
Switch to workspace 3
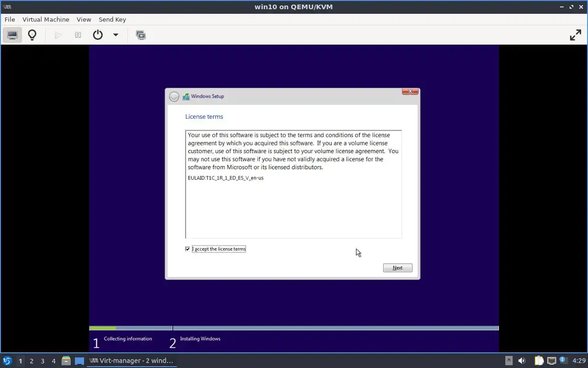(x=42, y=361)
